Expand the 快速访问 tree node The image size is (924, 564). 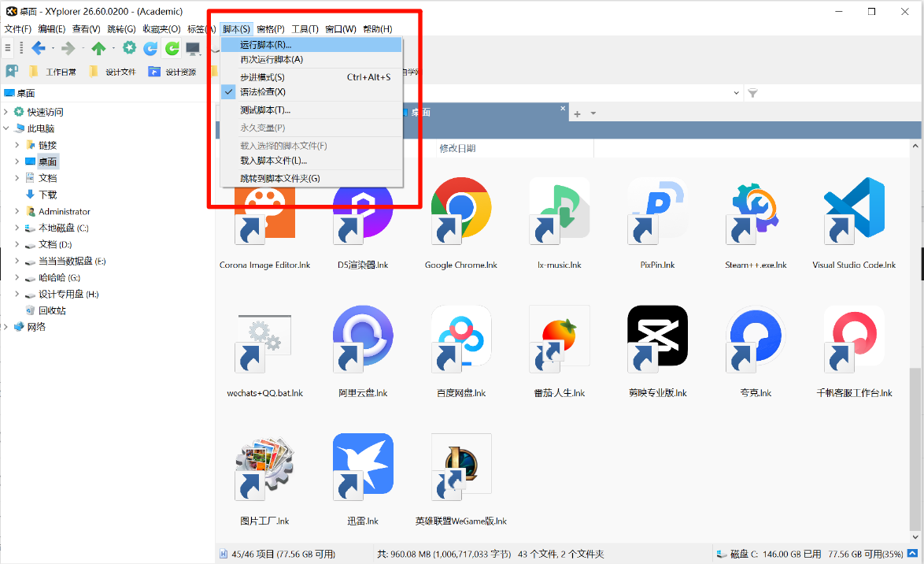pyautogui.click(x=6, y=112)
